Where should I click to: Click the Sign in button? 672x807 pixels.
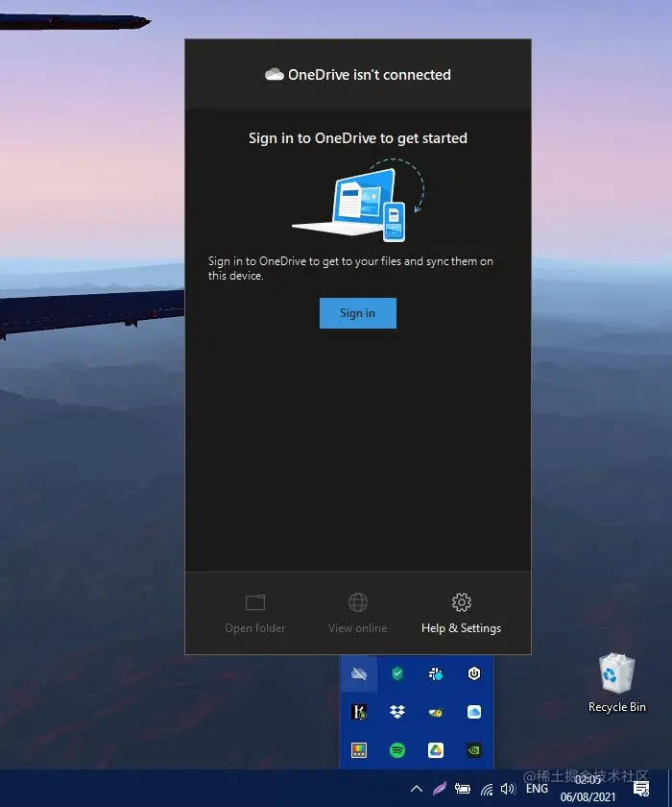[358, 313]
